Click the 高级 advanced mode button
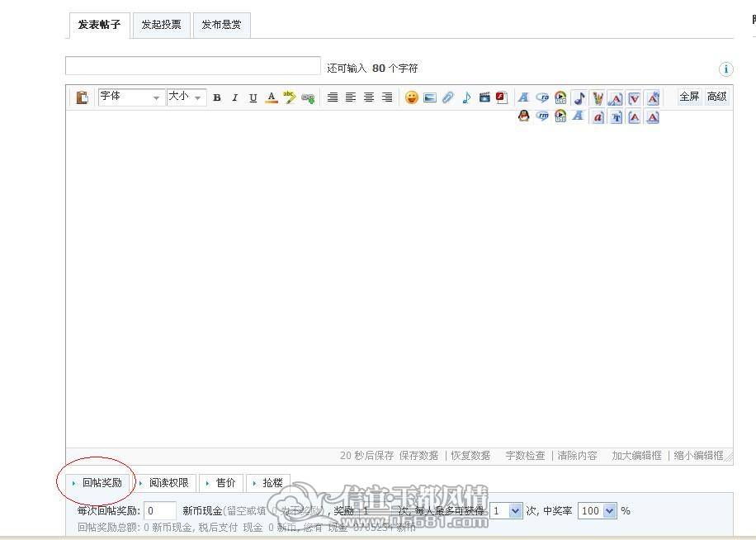The image size is (756, 540). pos(717,97)
